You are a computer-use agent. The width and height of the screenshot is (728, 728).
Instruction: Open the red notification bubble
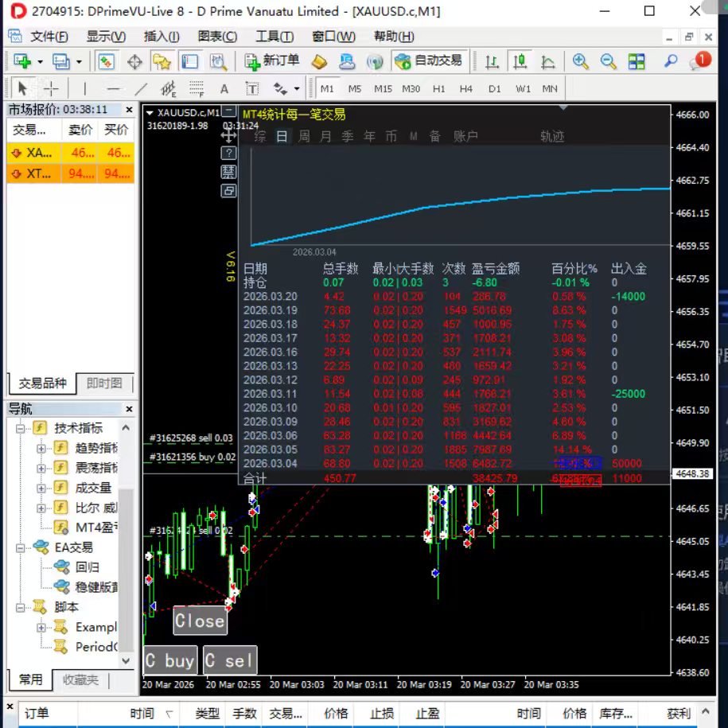point(700,60)
